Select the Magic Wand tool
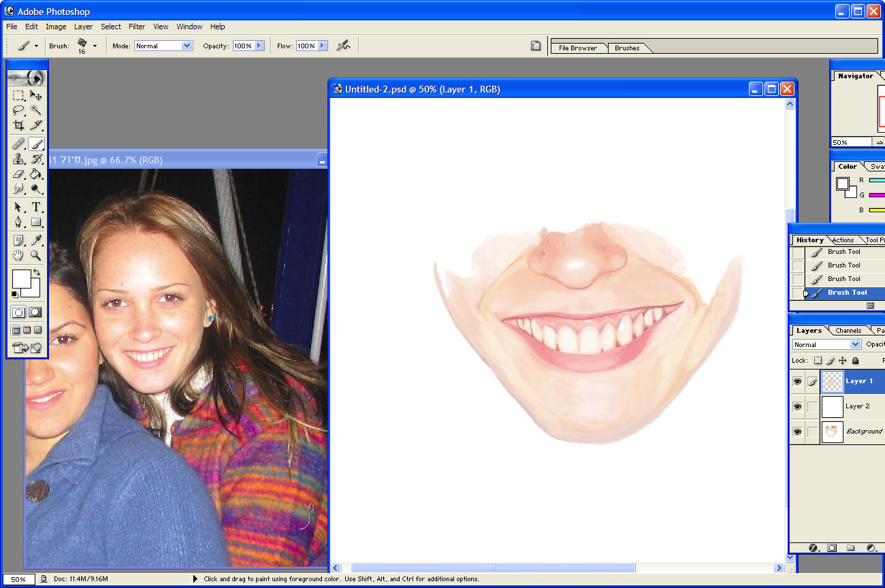 (36, 110)
